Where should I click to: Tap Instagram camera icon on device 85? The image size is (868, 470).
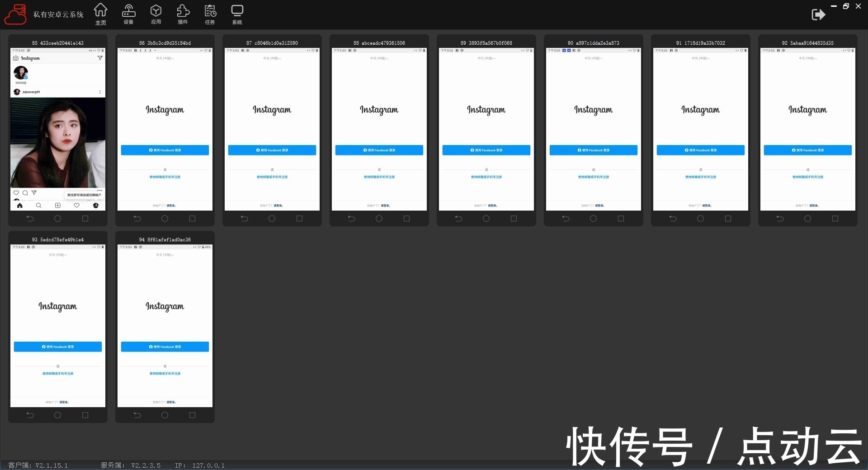pyautogui.click(x=16, y=58)
